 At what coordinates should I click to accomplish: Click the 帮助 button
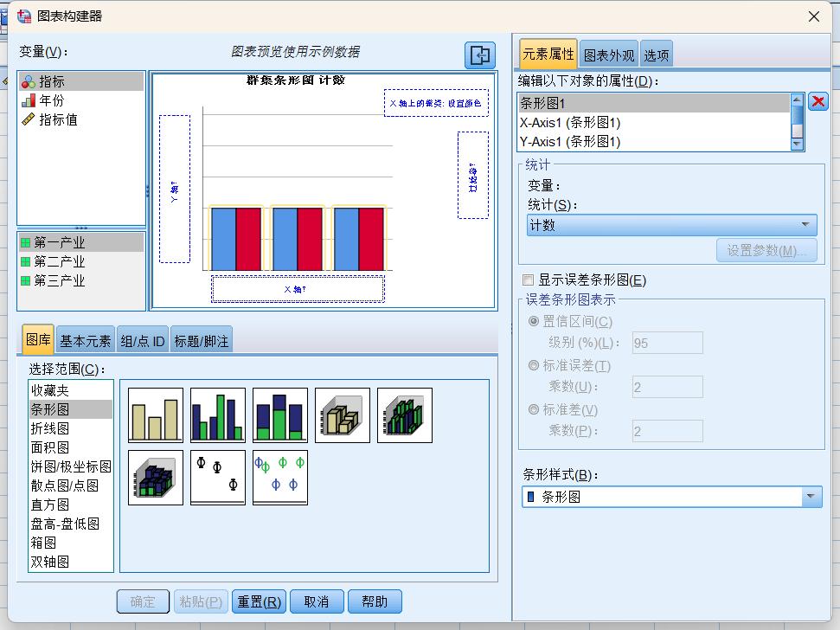coord(375,601)
